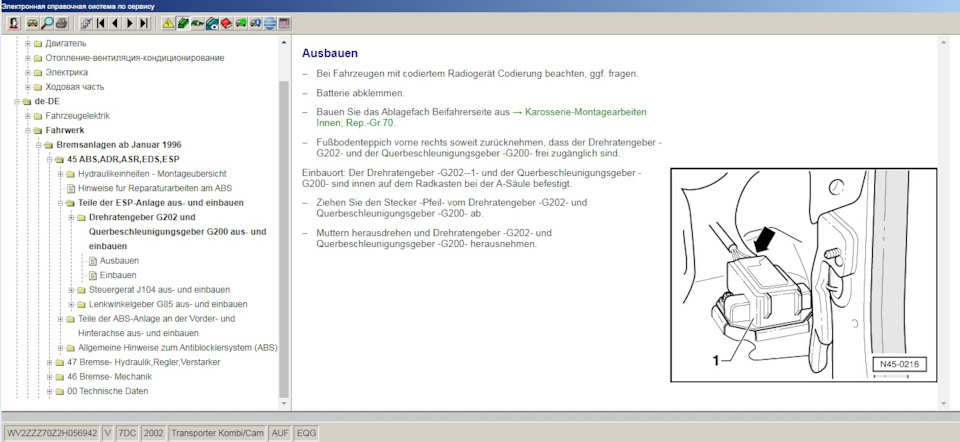The height and width of the screenshot is (442, 960).
Task: Click the tree panel scroll-up arrow
Action: click(x=283, y=42)
